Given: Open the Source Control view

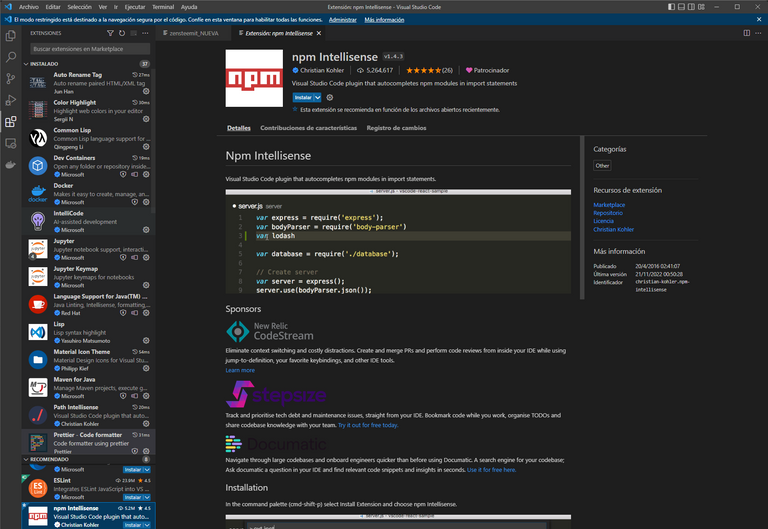Looking at the screenshot, I should pyautogui.click(x=10, y=78).
